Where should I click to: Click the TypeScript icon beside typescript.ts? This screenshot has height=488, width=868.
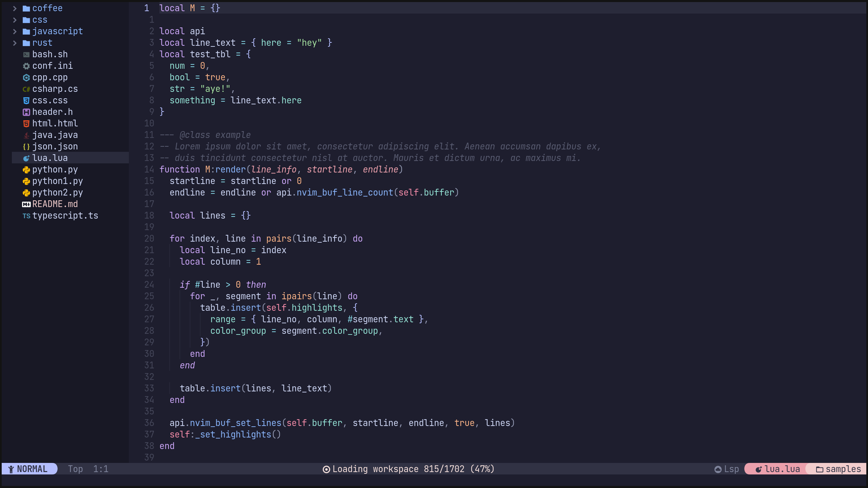coord(26,216)
